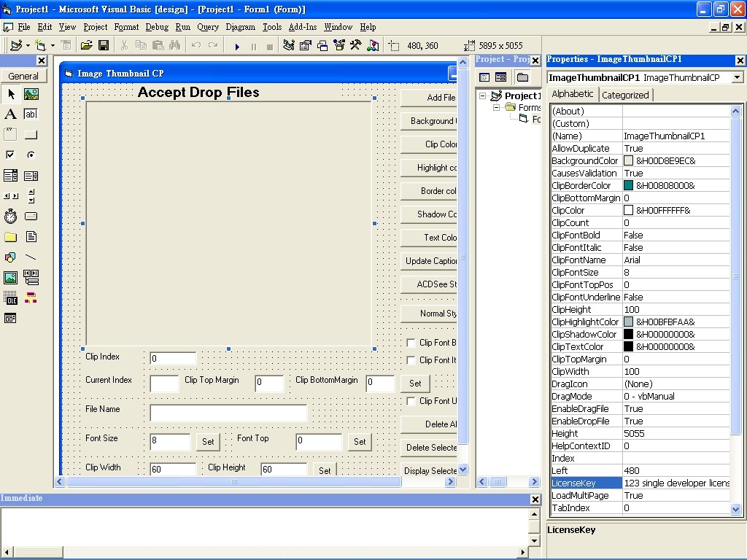Toggle the Clip Font U checkbox
The width and height of the screenshot is (747, 560).
pyautogui.click(x=411, y=401)
